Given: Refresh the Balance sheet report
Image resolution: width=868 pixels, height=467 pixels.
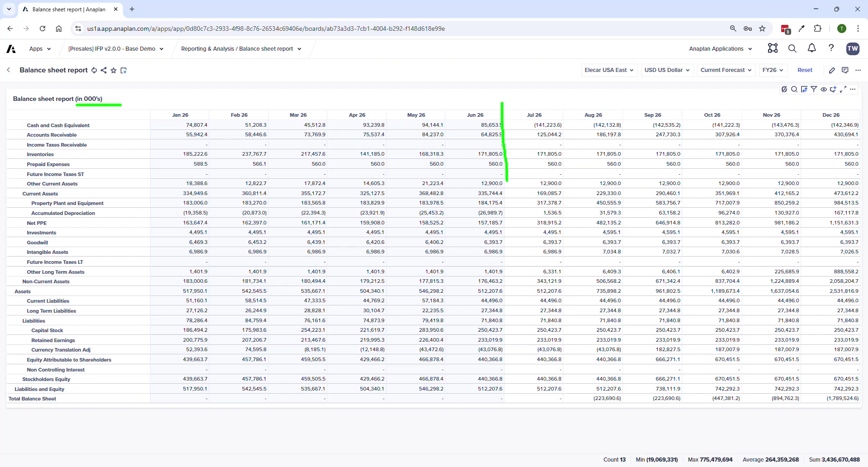Looking at the screenshot, I should 94,70.
